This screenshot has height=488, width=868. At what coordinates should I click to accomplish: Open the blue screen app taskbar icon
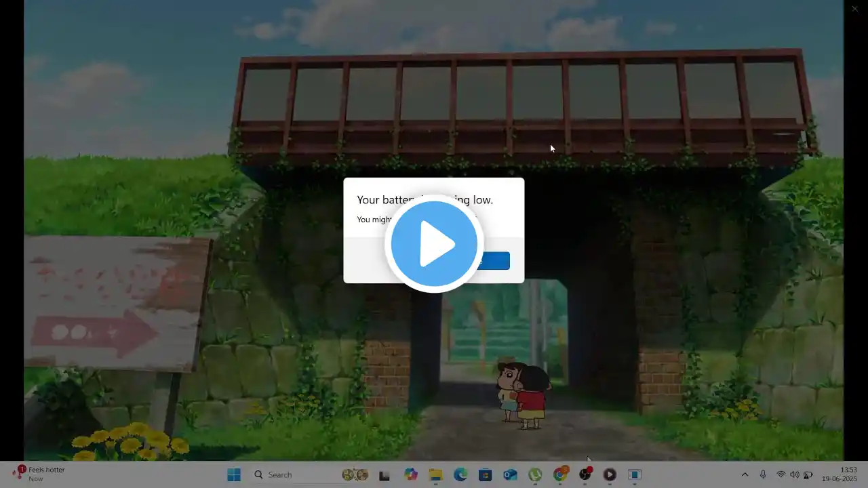(x=635, y=474)
